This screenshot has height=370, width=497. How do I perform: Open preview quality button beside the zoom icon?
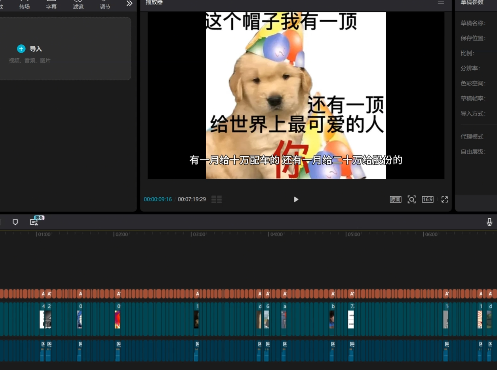point(396,199)
